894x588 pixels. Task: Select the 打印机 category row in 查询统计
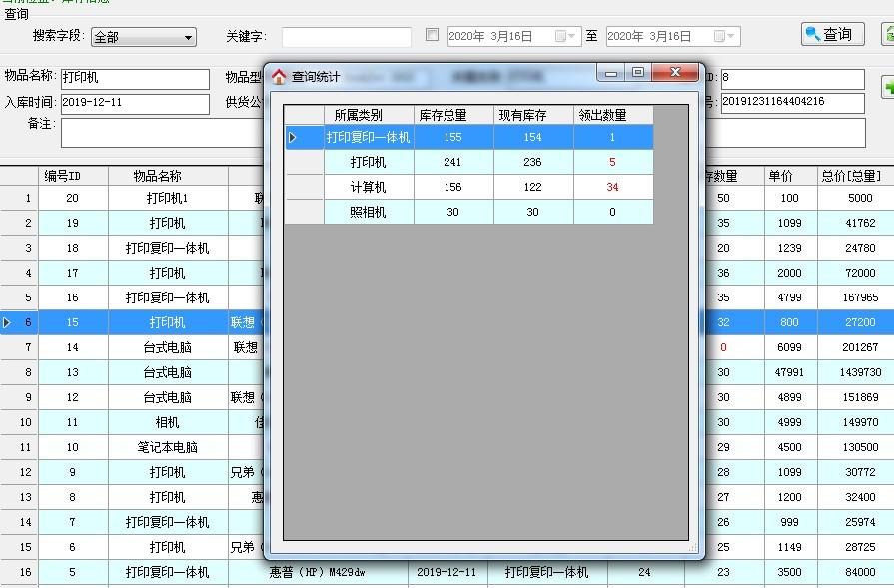pyautogui.click(x=468, y=162)
